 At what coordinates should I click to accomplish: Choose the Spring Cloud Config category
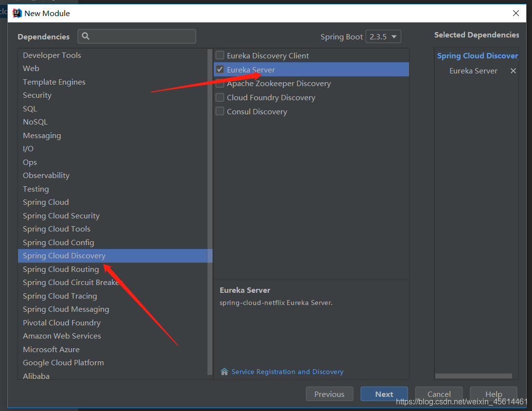coord(112,243)
